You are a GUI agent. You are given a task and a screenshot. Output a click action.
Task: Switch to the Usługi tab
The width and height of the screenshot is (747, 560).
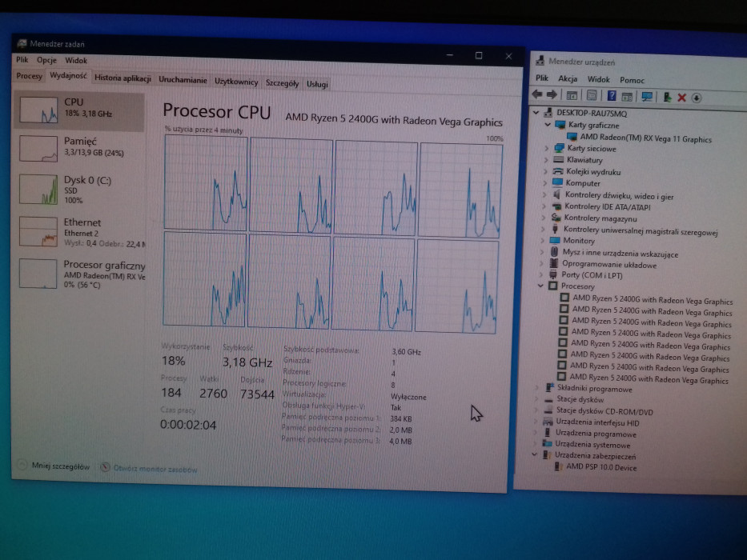tap(317, 84)
